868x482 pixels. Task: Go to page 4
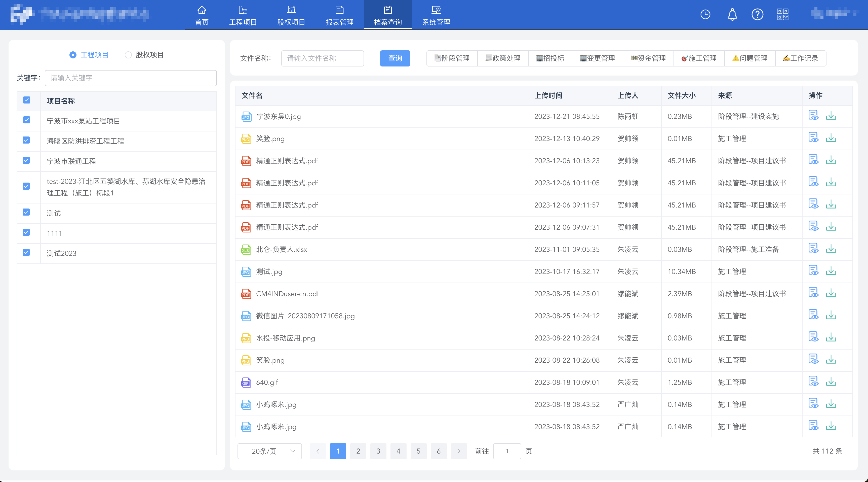click(398, 451)
